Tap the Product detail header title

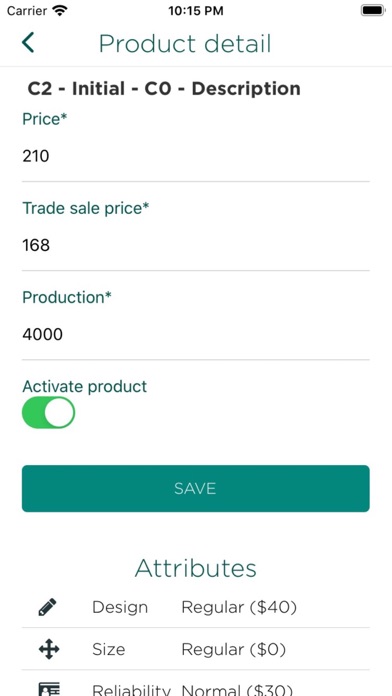tap(185, 44)
